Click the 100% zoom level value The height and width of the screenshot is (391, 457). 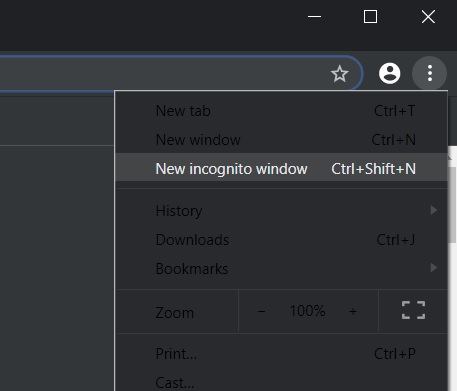(307, 311)
